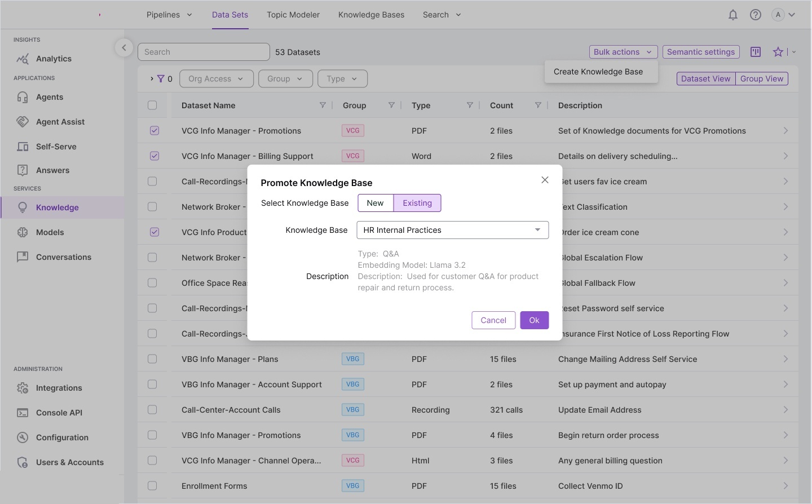
Task: Collapse the sidebar with arrow button
Action: tap(123, 48)
